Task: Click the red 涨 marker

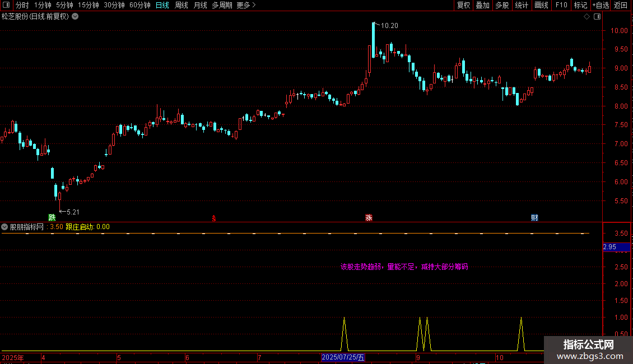Action: point(369,217)
